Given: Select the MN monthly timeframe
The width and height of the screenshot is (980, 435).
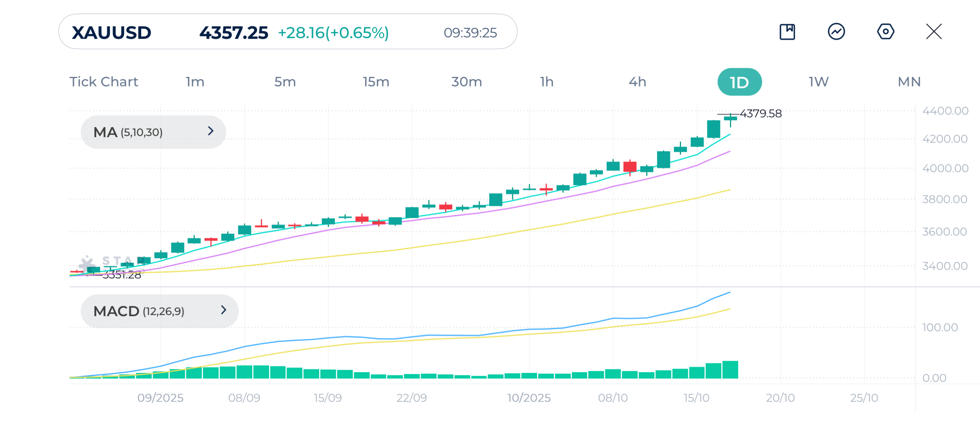Looking at the screenshot, I should coord(909,82).
